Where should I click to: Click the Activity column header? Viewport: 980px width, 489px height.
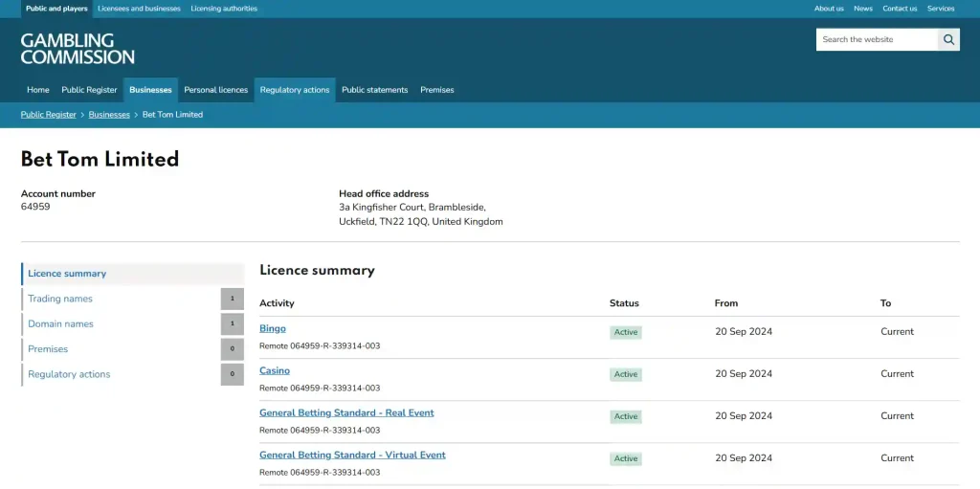tap(277, 303)
